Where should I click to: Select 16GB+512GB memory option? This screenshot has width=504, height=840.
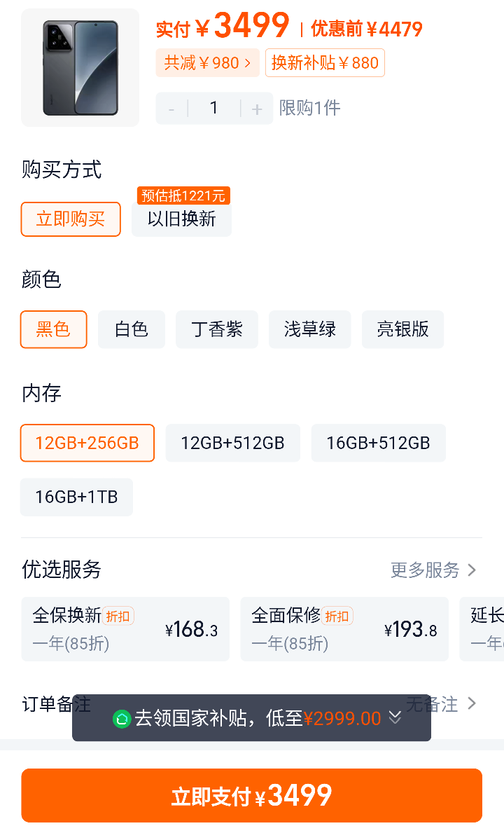pyautogui.click(x=378, y=443)
